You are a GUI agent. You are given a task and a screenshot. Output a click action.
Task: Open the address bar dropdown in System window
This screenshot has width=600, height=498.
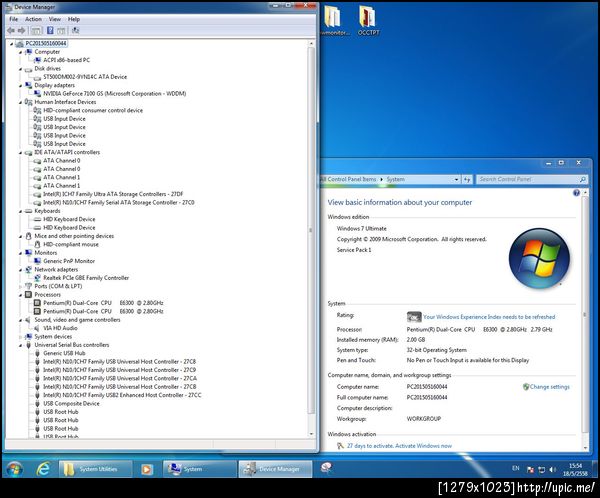point(456,179)
